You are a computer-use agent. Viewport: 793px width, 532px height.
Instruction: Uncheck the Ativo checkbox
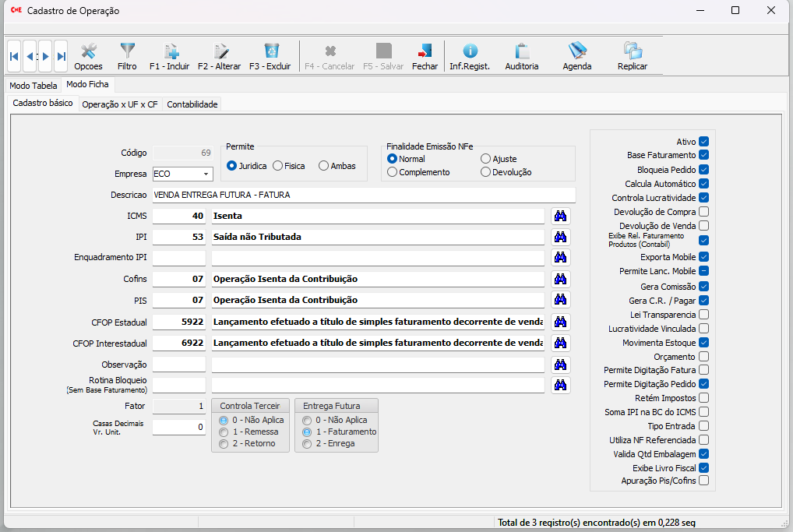(703, 142)
